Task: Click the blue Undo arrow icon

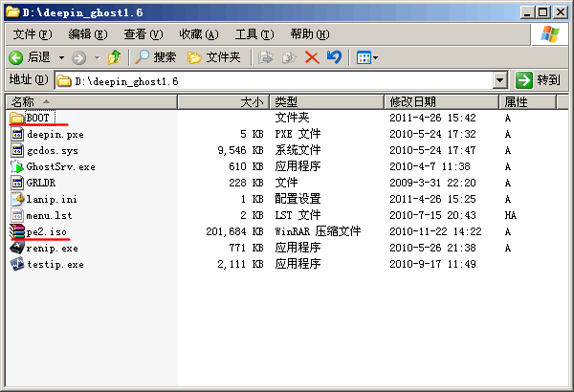Action: click(334, 57)
